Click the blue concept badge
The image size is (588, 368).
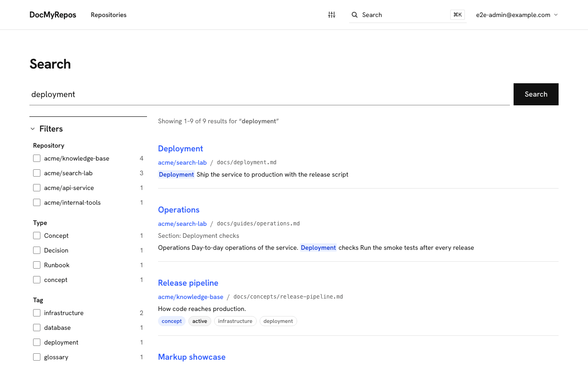(172, 321)
